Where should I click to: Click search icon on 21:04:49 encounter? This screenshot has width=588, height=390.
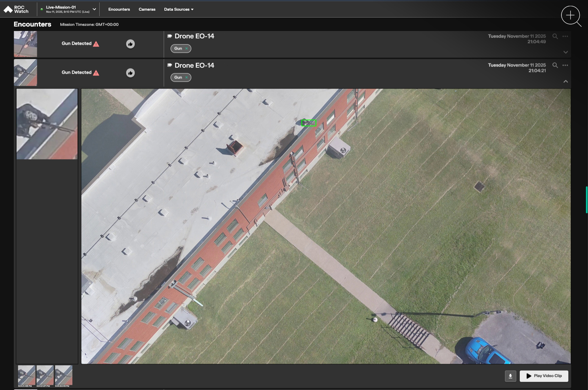[555, 36]
